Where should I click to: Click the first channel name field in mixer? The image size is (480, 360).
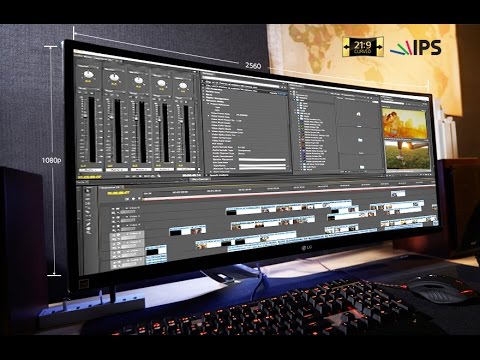pos(90,170)
